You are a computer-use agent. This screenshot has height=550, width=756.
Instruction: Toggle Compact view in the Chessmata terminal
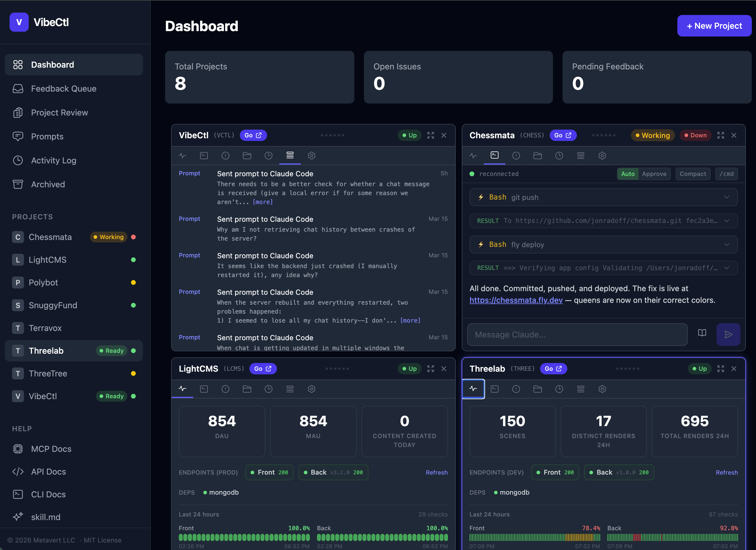click(693, 174)
